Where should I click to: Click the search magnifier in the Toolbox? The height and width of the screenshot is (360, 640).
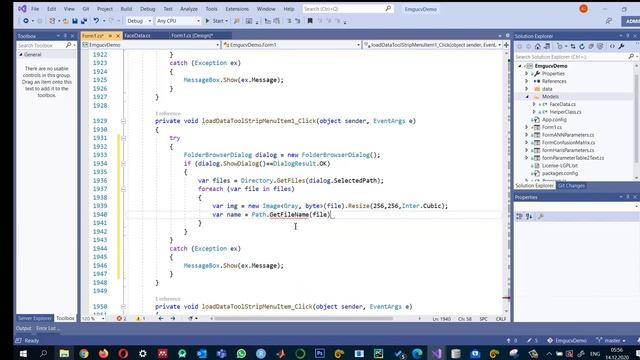(x=68, y=45)
